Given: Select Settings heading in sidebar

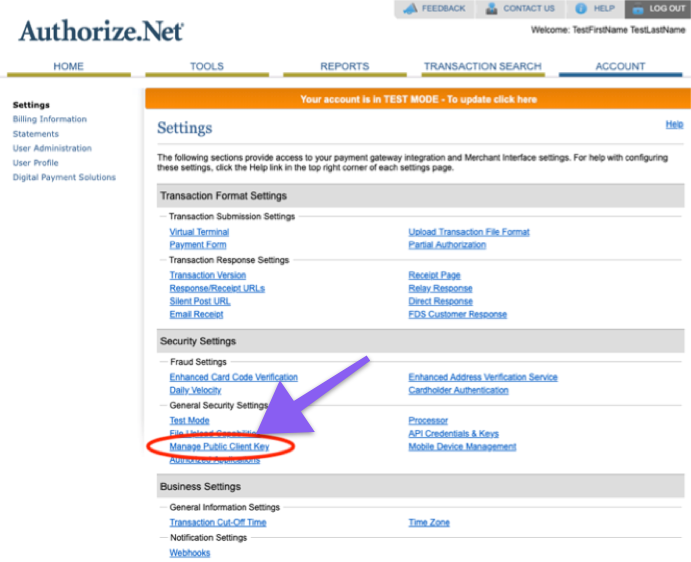Looking at the screenshot, I should (x=31, y=105).
